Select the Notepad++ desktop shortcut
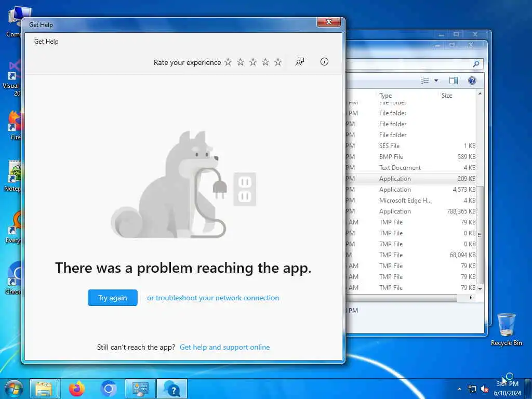The image size is (532, 399). pos(14,177)
